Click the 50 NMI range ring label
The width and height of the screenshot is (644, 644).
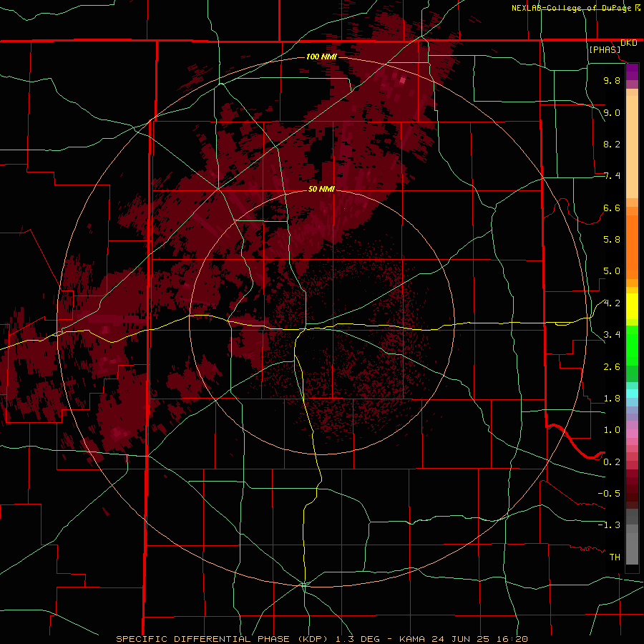pyautogui.click(x=321, y=189)
